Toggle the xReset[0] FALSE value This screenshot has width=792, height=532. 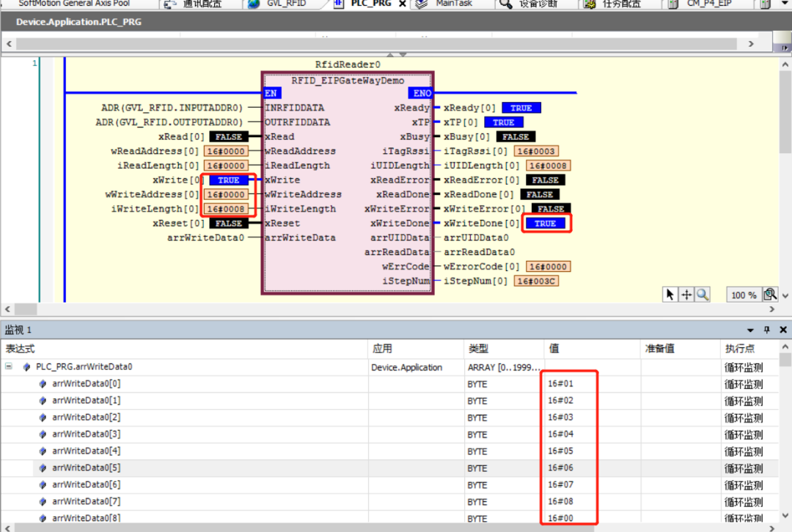pos(228,223)
